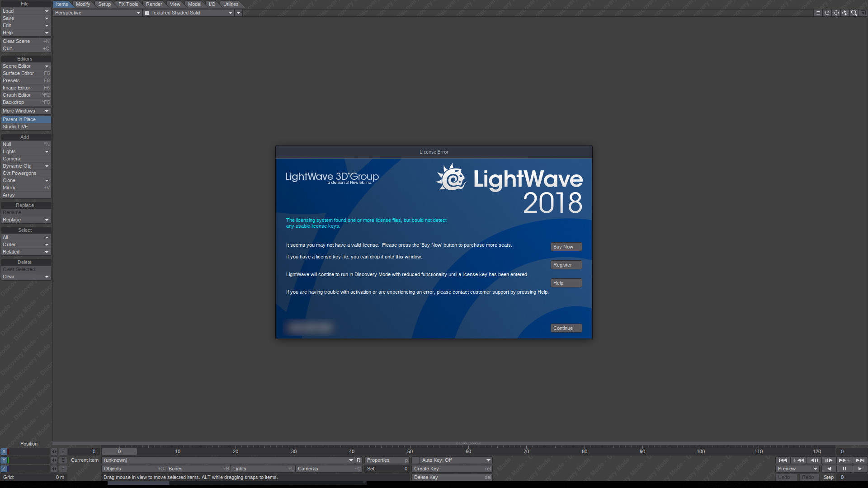The image size is (868, 488).
Task: Click the viewport center crosshair icon
Action: [x=827, y=13]
